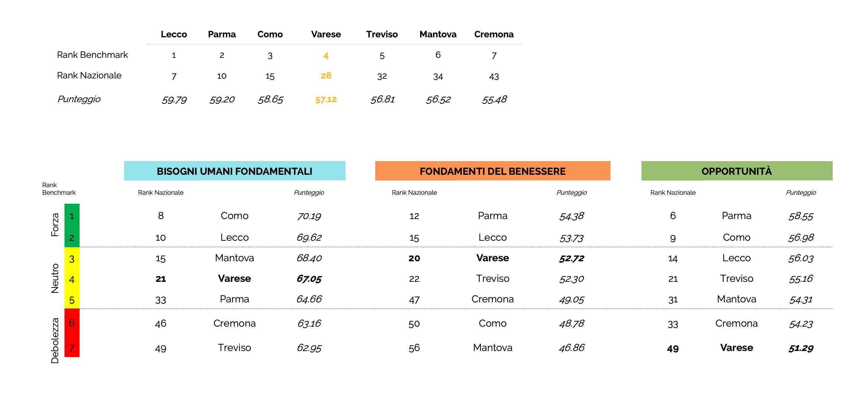Select the Debolezza vertical label
Image resolution: width=868 pixels, height=397 pixels.
click(x=55, y=340)
